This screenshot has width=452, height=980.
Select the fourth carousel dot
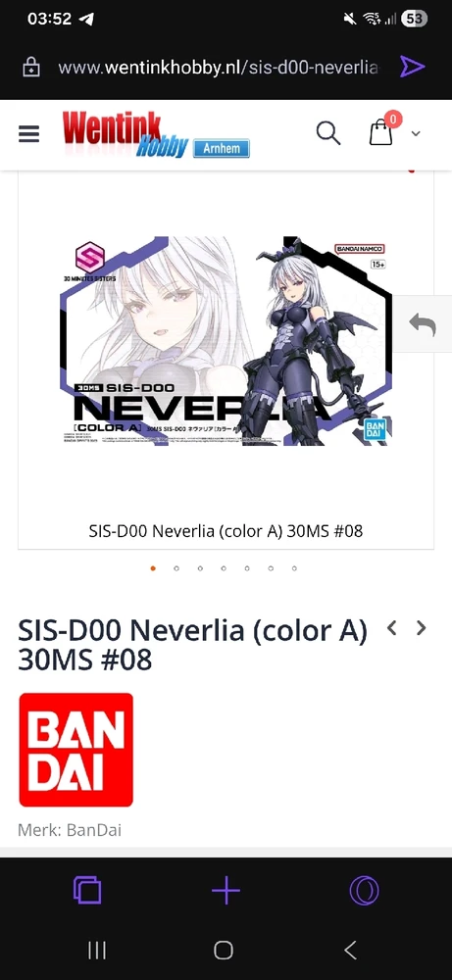pyautogui.click(x=224, y=568)
